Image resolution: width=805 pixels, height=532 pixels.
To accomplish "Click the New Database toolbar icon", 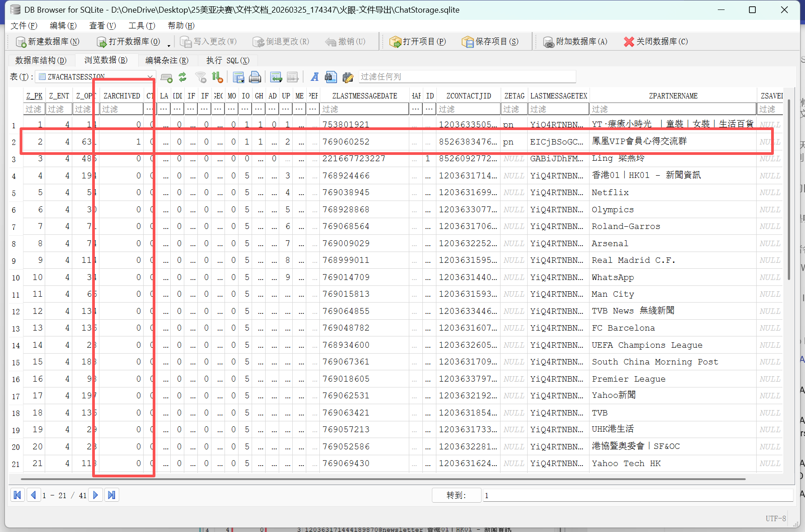I will 21,42.
